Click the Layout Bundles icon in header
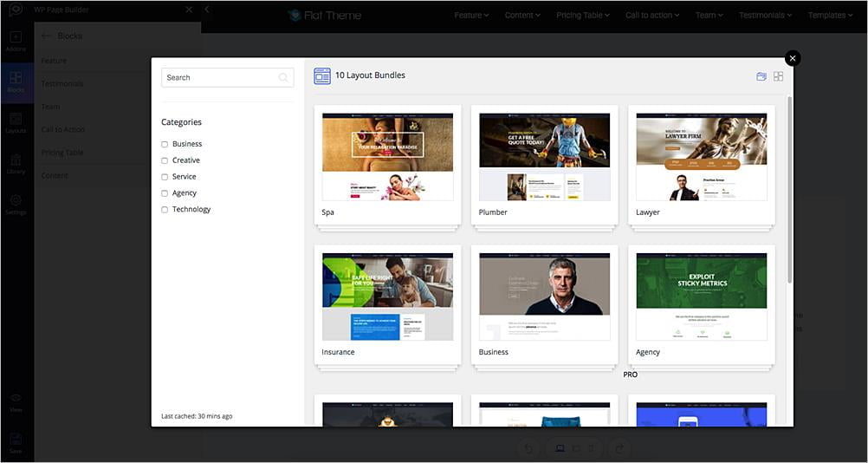 coord(322,76)
